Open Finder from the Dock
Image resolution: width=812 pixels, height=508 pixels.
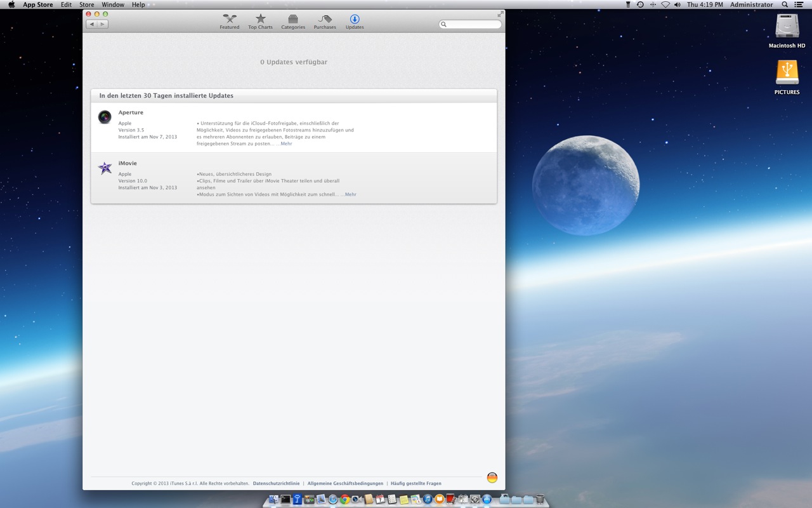pyautogui.click(x=274, y=499)
